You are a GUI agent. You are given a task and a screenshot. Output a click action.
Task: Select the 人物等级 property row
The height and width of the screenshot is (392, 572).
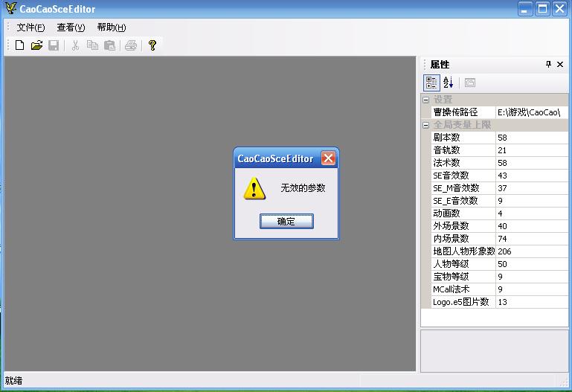tap(499, 264)
